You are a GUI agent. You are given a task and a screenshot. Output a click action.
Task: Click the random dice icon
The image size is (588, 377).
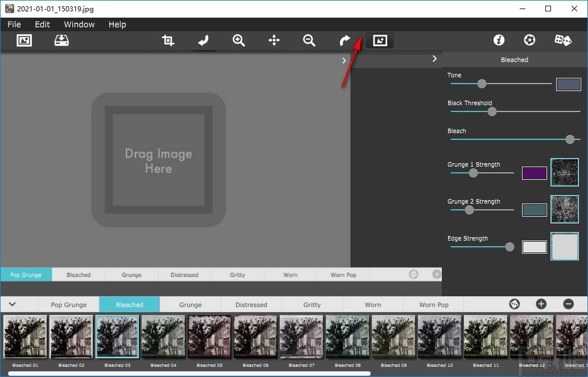pyautogui.click(x=563, y=40)
